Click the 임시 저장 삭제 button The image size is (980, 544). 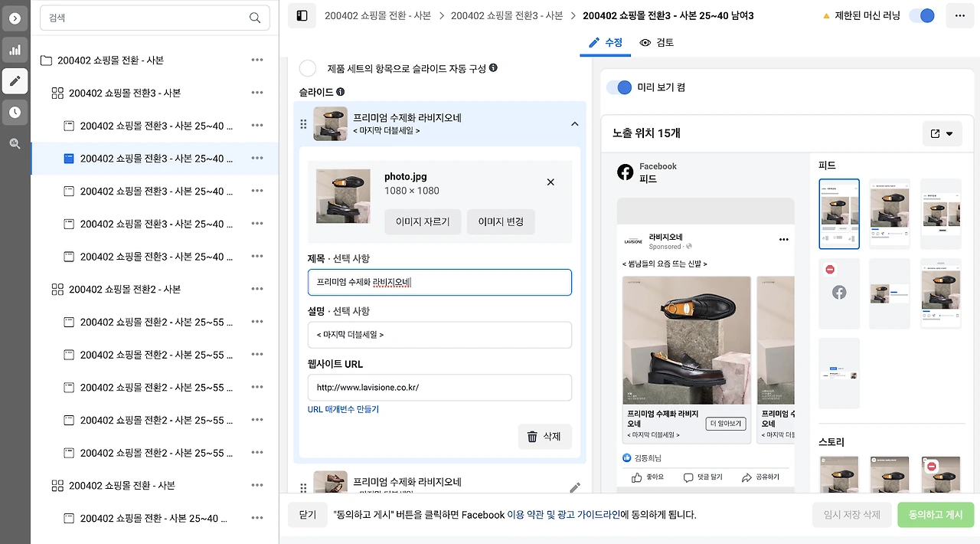(851, 515)
